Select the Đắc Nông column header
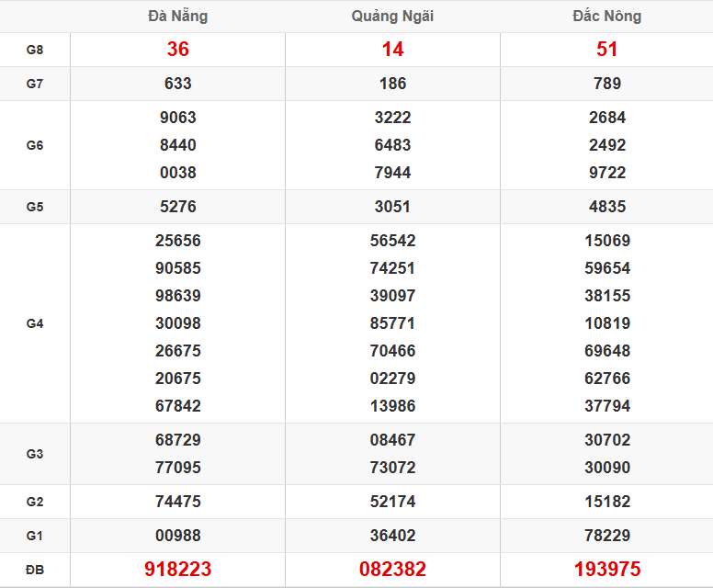The width and height of the screenshot is (713, 588). pos(606,16)
